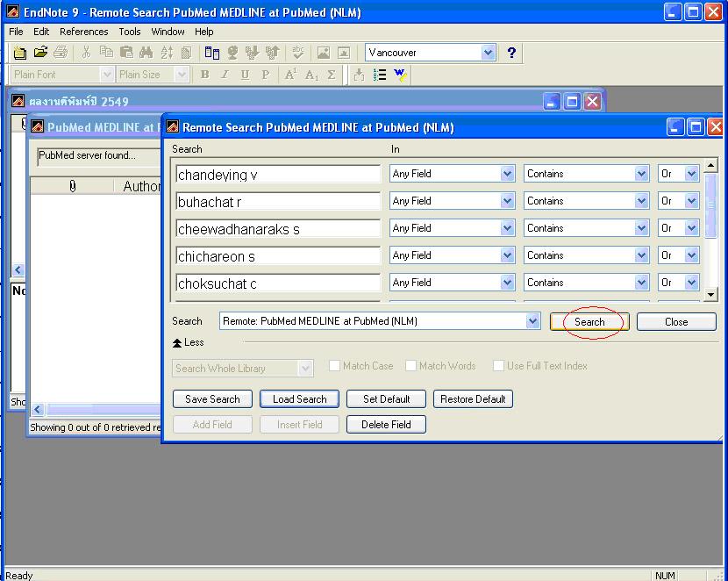Apply Superscript formatting icon
The image size is (728, 581).
point(290,75)
